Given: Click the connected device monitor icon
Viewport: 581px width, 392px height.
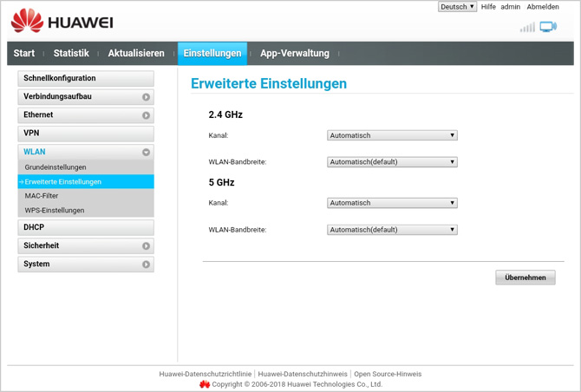Looking at the screenshot, I should coord(548,27).
